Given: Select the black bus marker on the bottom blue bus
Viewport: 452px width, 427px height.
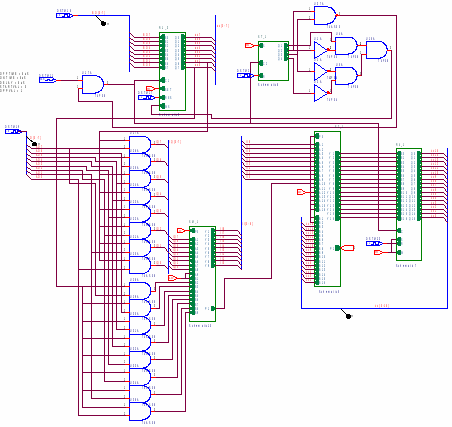Looking at the screenshot, I should click(x=349, y=316).
